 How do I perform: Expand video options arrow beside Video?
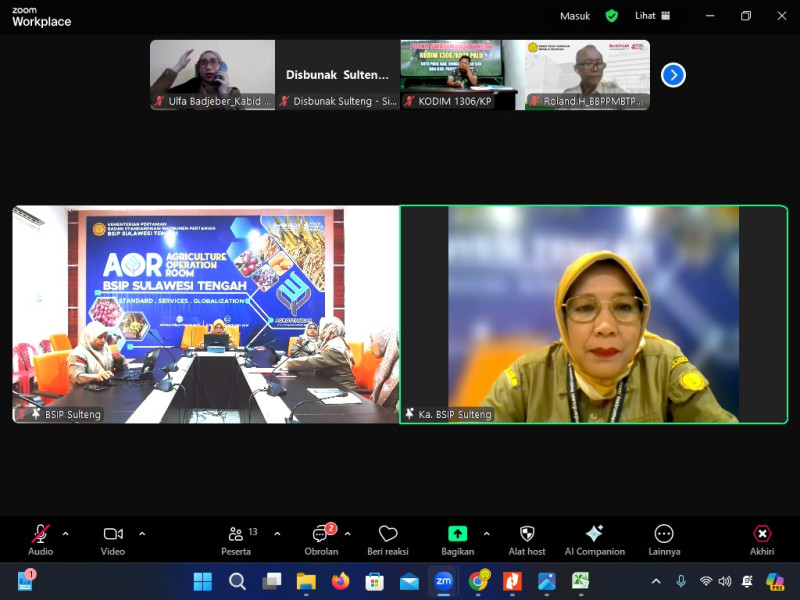pos(142,534)
